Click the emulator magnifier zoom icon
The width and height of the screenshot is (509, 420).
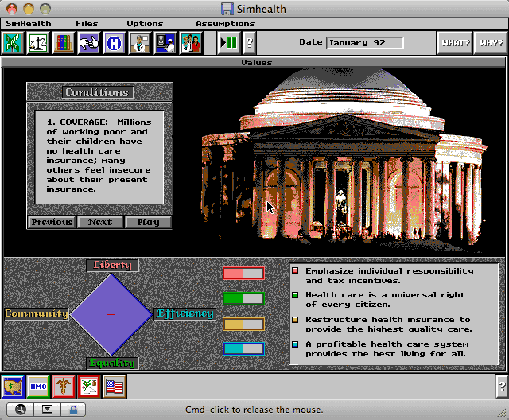point(20,410)
